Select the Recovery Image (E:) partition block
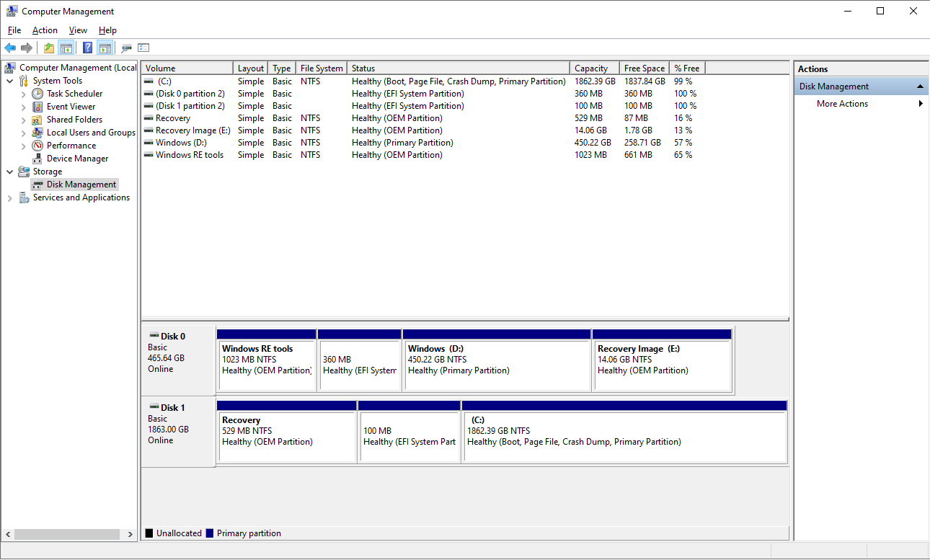930x560 pixels. [662, 360]
